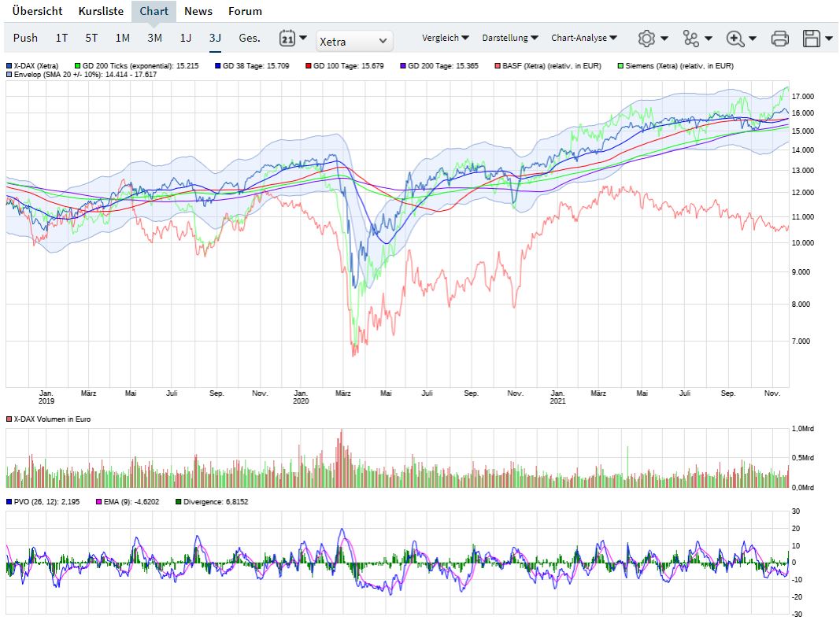Click 'Siemens (Xetra) (relativ, in EUR)' label
Screen dimensions: 840x624
coord(680,66)
